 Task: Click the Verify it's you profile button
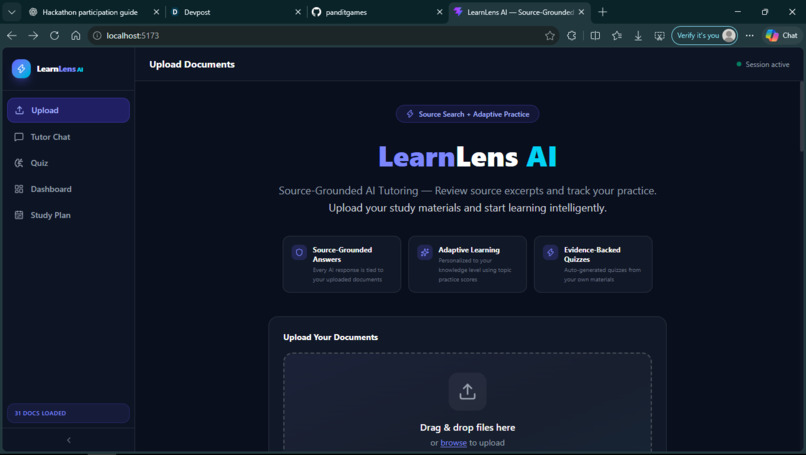pyautogui.click(x=704, y=35)
